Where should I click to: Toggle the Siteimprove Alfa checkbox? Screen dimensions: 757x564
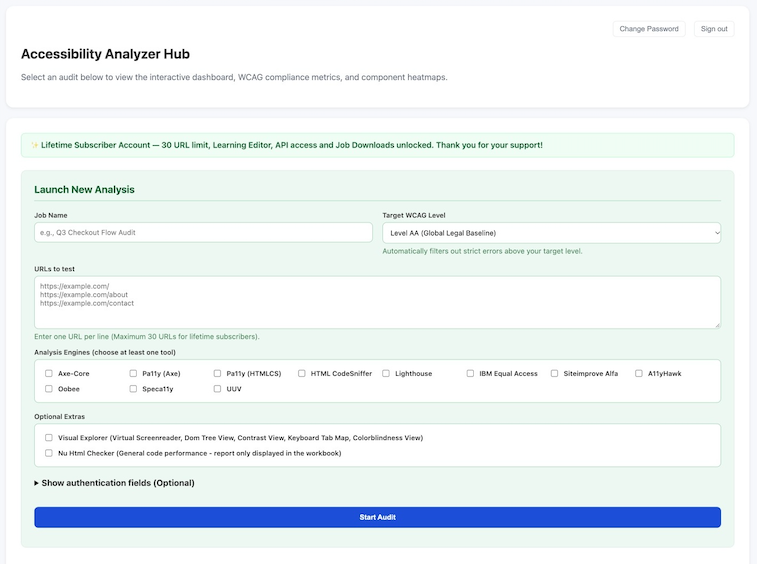click(x=554, y=373)
